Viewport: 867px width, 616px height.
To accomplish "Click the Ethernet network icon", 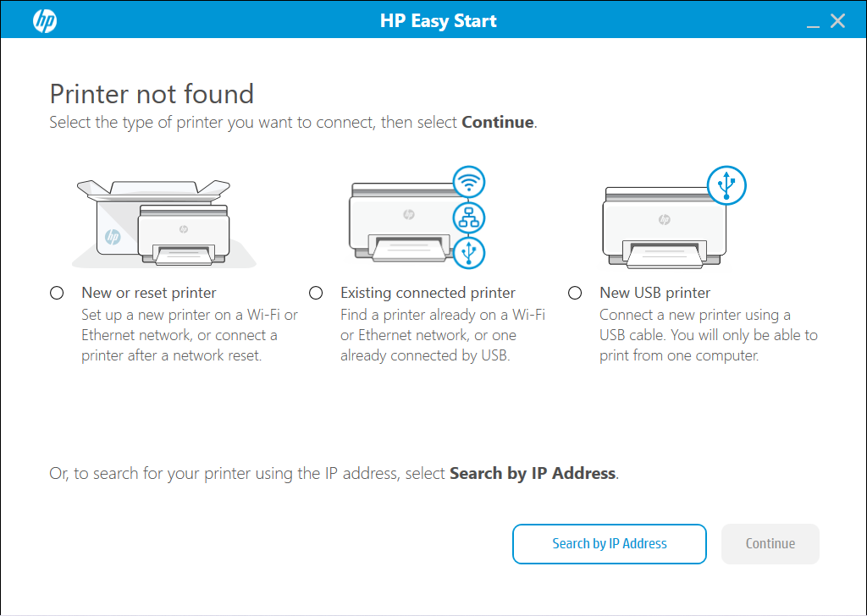I will (469, 217).
